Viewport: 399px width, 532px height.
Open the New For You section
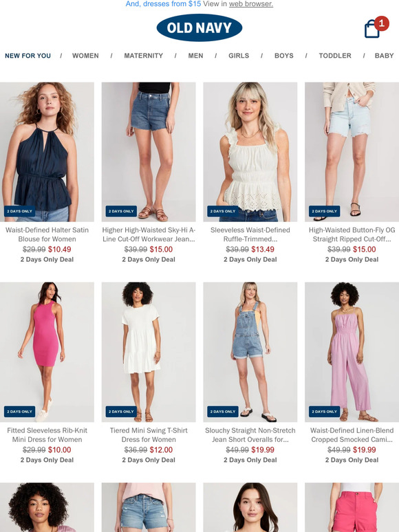[x=28, y=56]
